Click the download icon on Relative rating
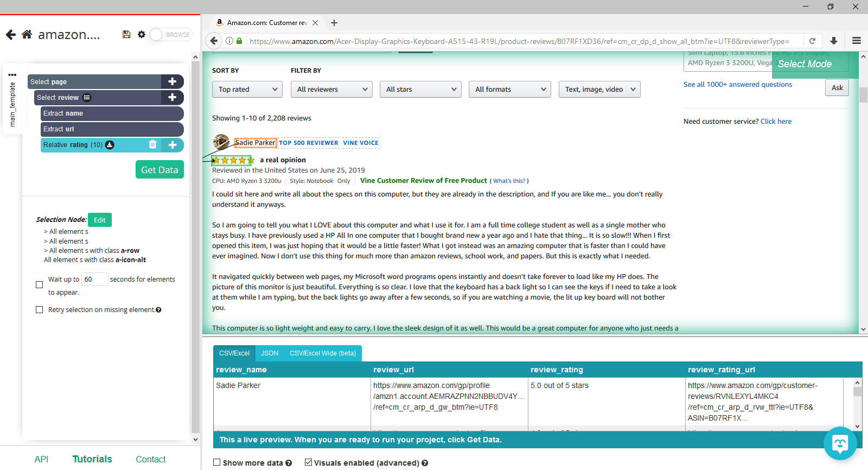 (110, 145)
